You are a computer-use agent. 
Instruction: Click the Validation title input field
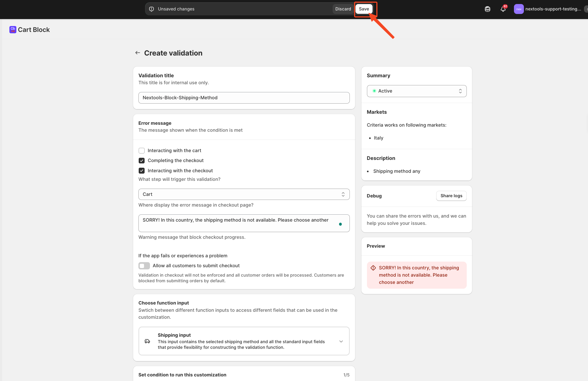[244, 98]
